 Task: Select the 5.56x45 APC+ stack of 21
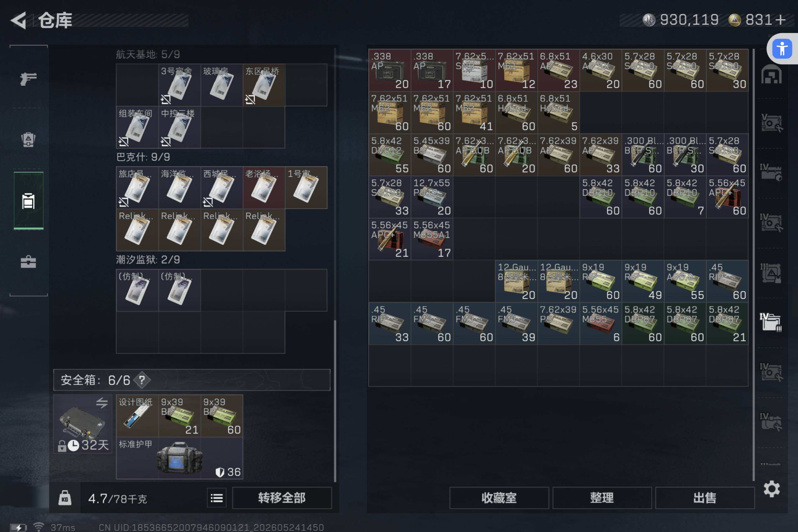[390, 239]
